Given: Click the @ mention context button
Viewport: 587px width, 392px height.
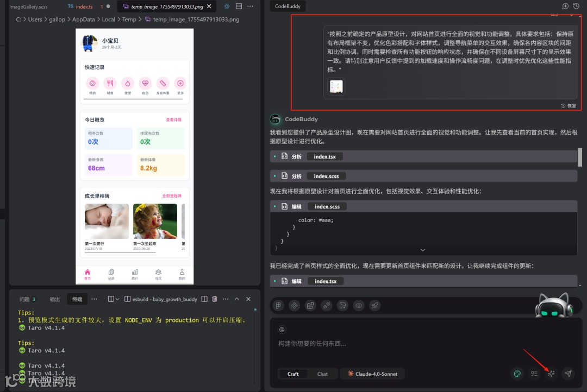Looking at the screenshot, I should (x=282, y=330).
